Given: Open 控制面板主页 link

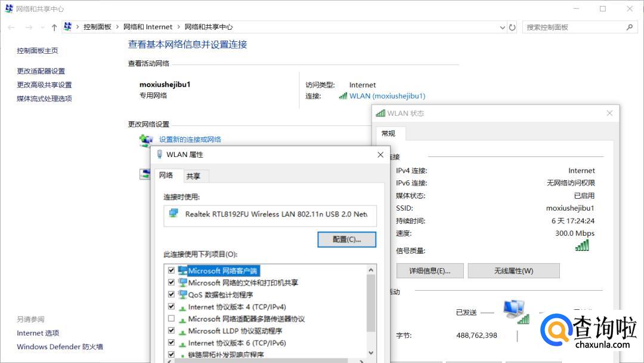Looking at the screenshot, I should 38,51.
